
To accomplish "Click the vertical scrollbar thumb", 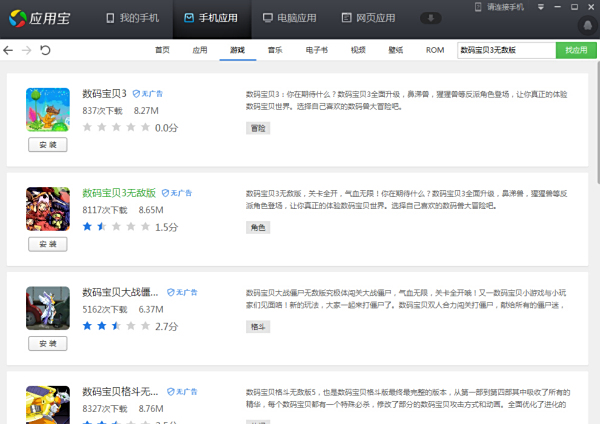I will [598, 122].
